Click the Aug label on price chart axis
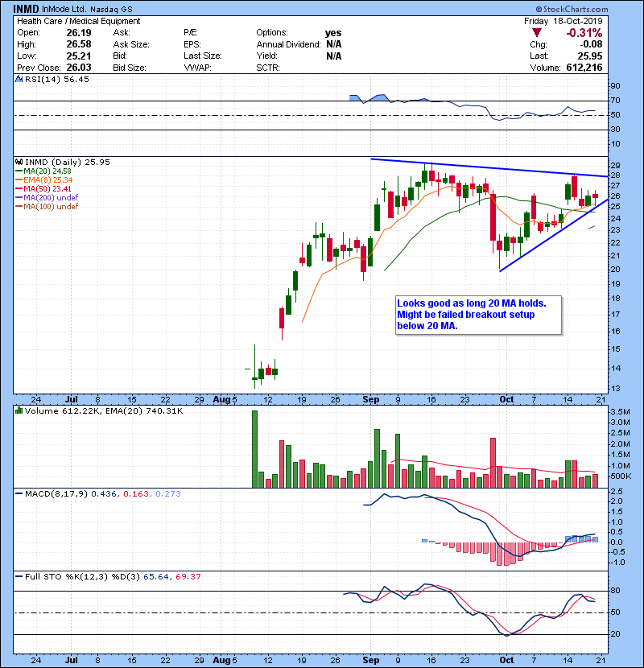The width and height of the screenshot is (644, 668). click(x=221, y=399)
